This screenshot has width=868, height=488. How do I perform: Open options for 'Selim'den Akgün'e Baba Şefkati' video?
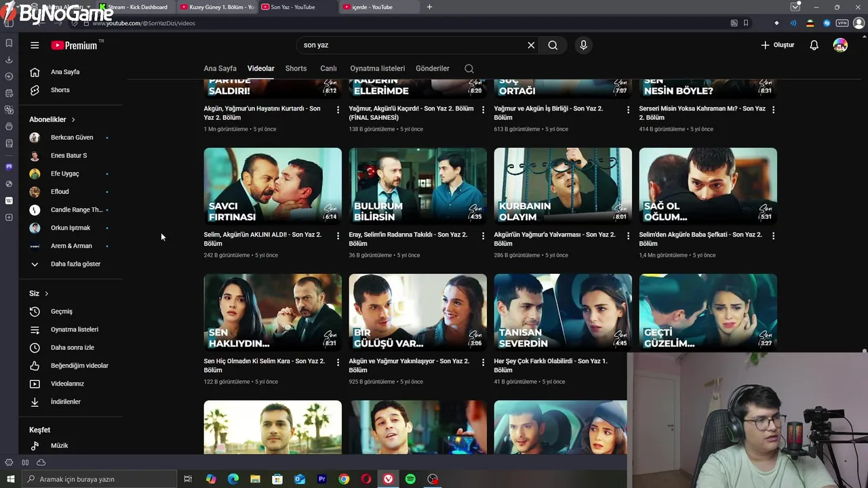click(773, 236)
